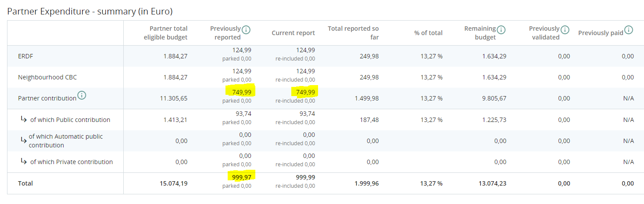Show info tooltip icon for Partner contribution
This screenshot has width=644, height=204.
(x=82, y=95)
